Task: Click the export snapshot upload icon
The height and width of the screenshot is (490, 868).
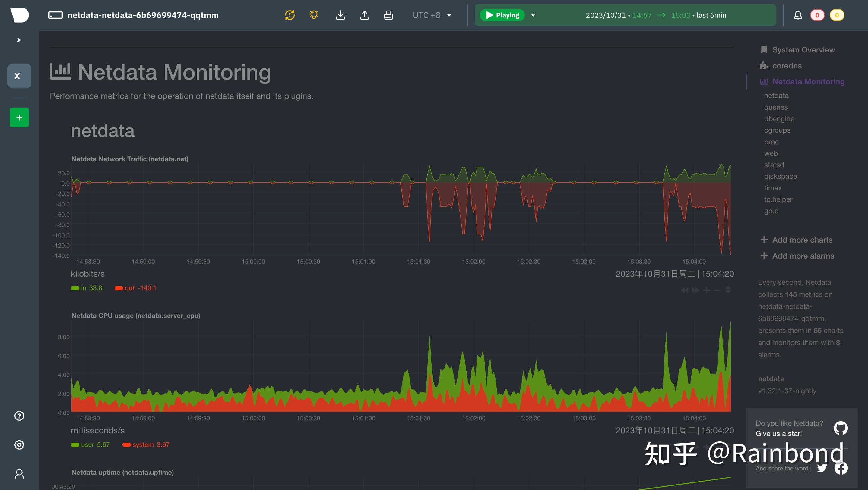Action: click(x=364, y=15)
